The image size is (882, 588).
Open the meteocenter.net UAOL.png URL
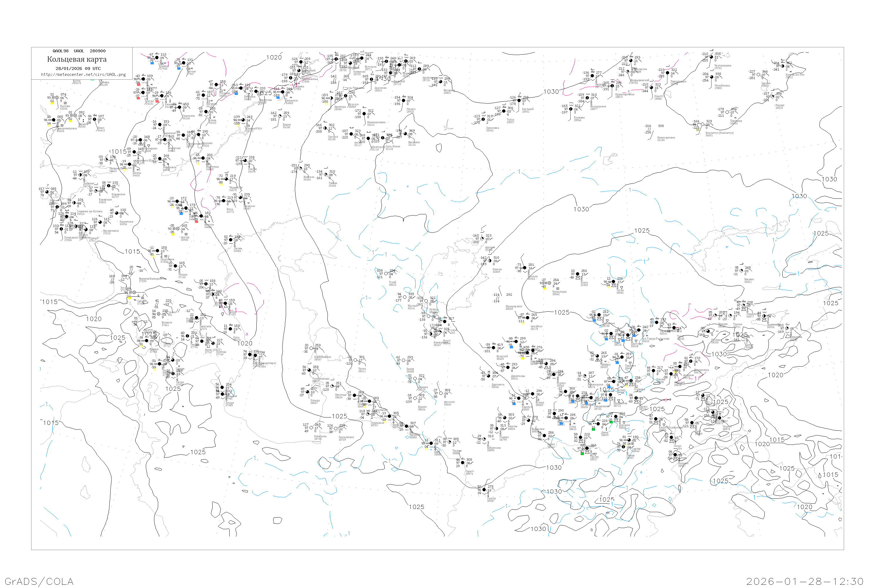83,74
